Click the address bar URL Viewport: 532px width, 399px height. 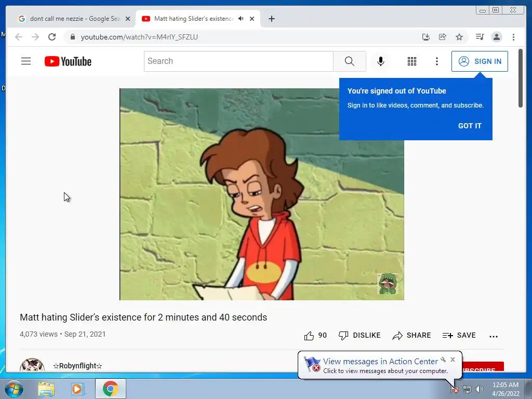coord(139,37)
